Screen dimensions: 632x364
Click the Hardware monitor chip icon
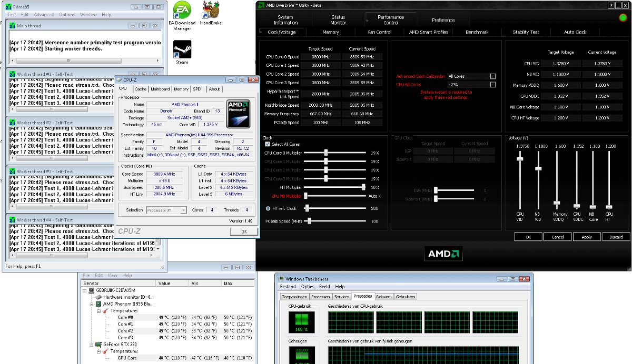pos(98,297)
